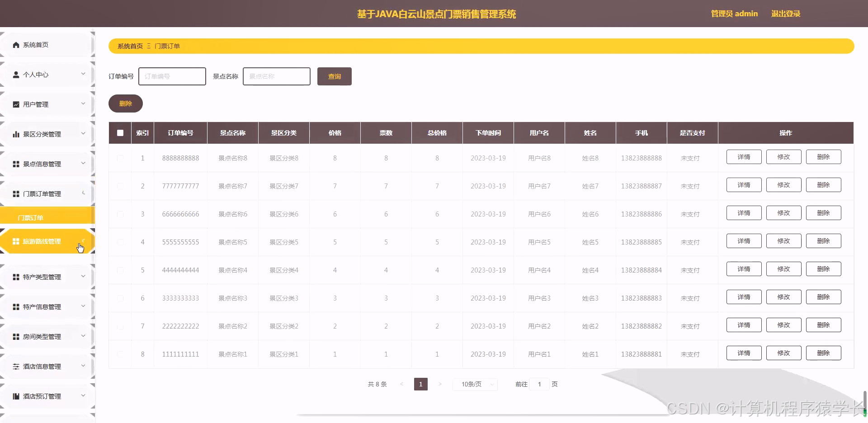Click the go-to-page number input
This screenshot has height=423, width=868.
click(539, 384)
